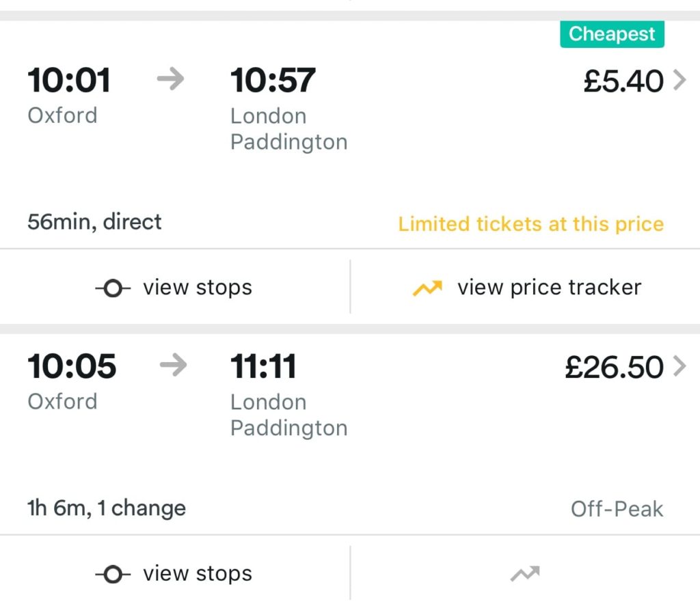Select the 'Cheapest' badge
Image resolution: width=700 pixels, height=606 pixels.
pyautogui.click(x=612, y=33)
